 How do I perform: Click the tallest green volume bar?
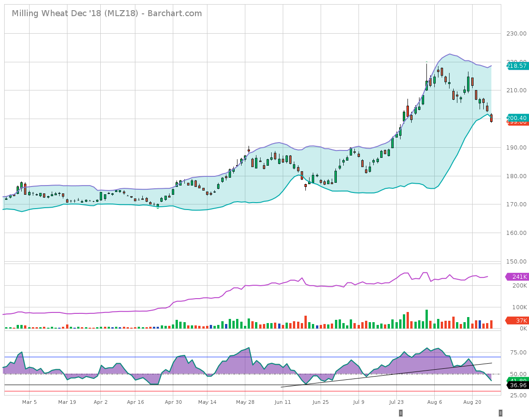[426, 319]
